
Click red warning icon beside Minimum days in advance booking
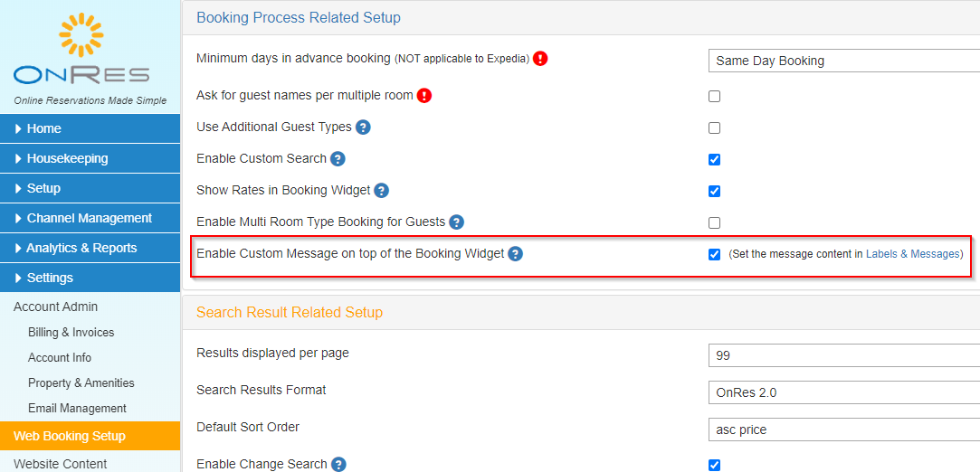tap(540, 59)
